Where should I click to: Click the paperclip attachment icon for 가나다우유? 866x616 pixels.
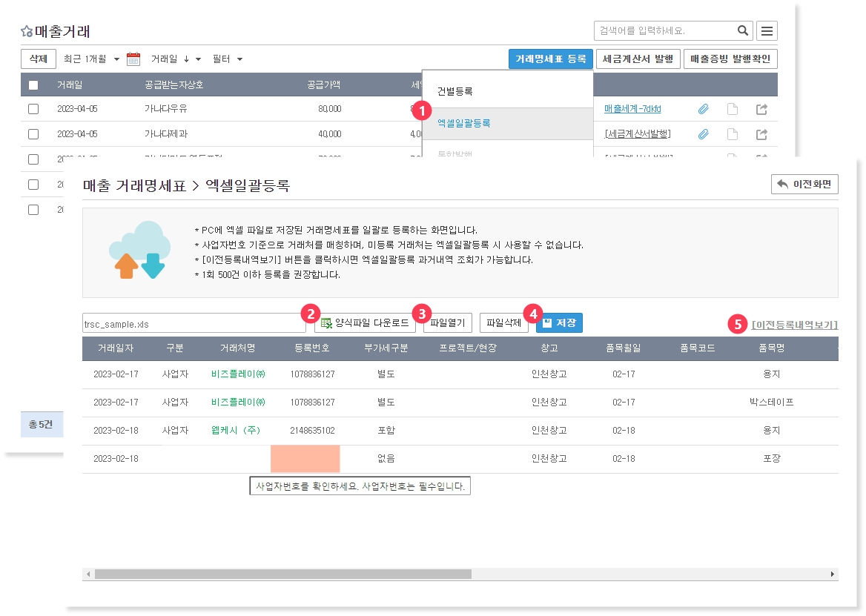click(x=703, y=109)
